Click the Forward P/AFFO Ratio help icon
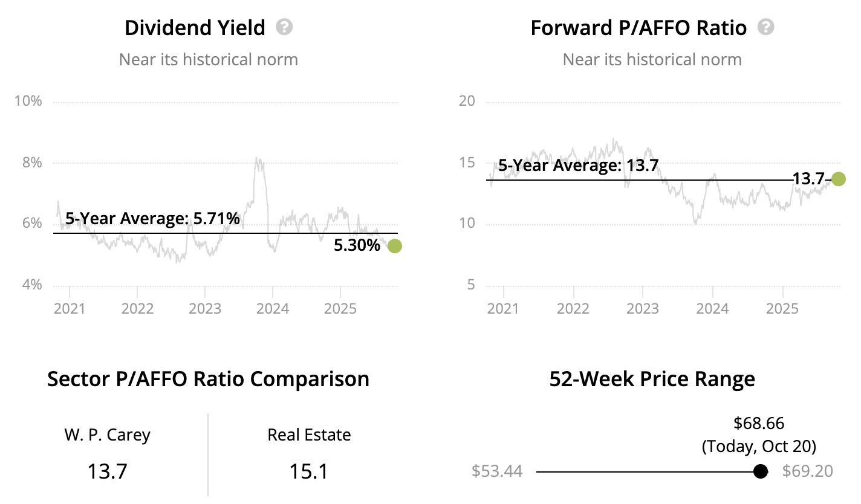Viewport: 861px width, 504px height. pyautogui.click(x=766, y=27)
